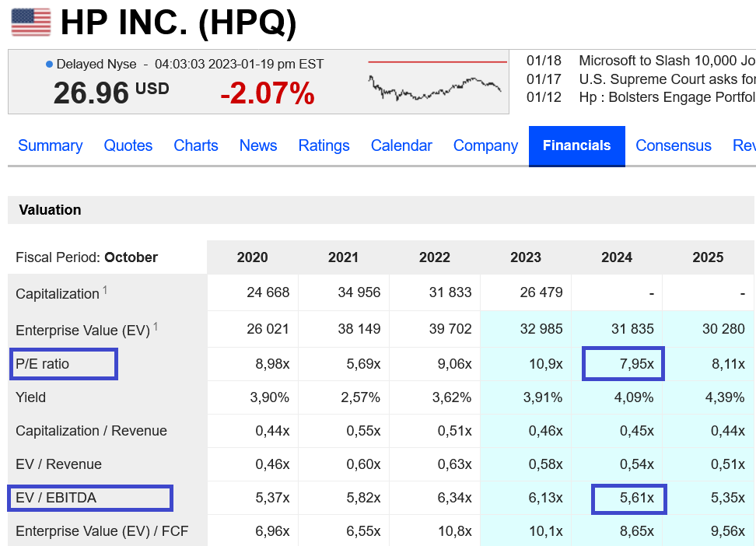Click the 26 021 enterprise value cell

[x=268, y=329]
